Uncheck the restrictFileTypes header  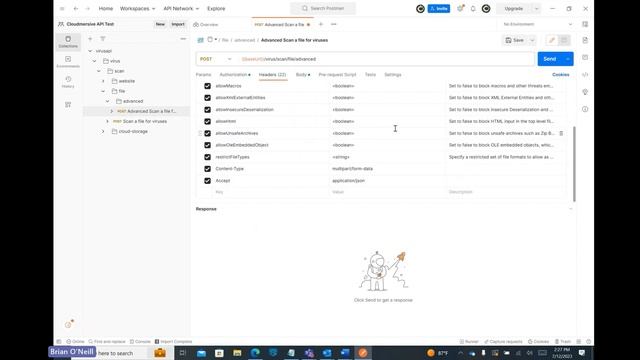click(x=207, y=157)
